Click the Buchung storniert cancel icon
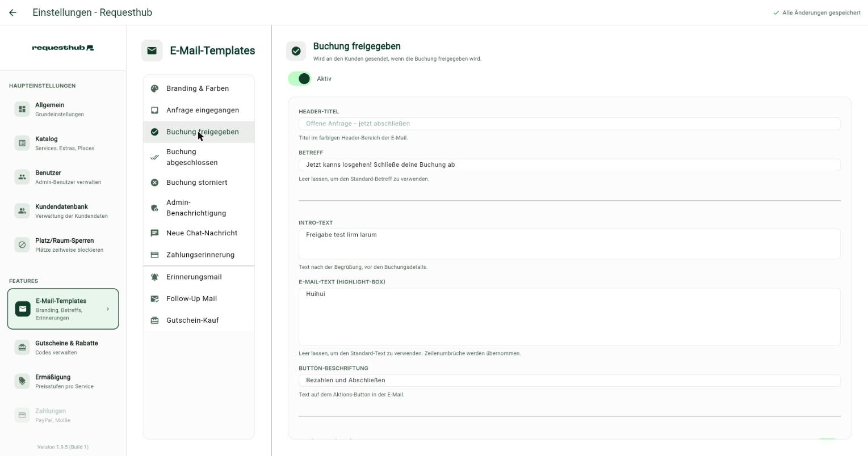Image resolution: width=868 pixels, height=456 pixels. click(x=154, y=183)
